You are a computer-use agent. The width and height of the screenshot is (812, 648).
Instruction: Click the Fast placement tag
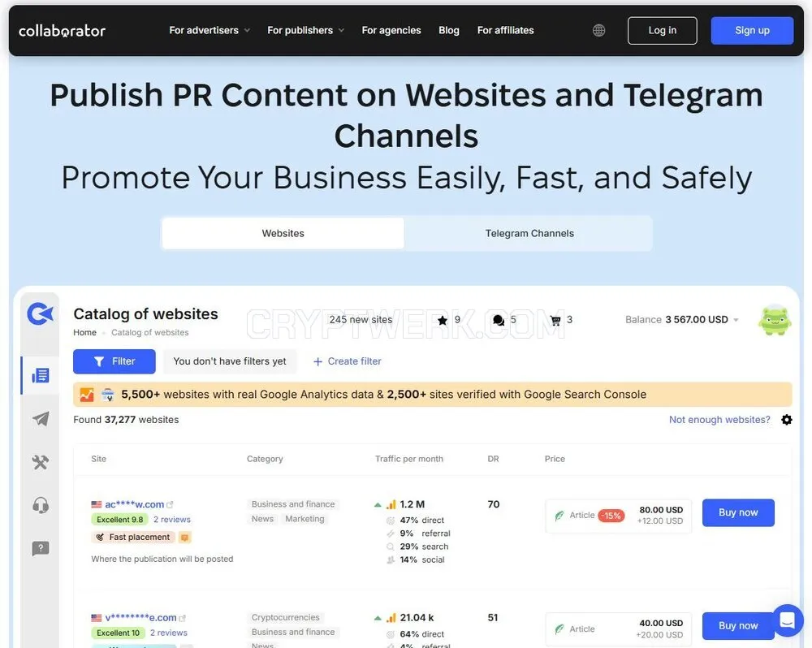(x=134, y=537)
